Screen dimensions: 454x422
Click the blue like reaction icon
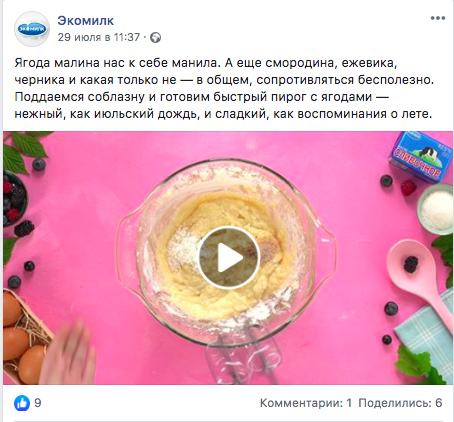pos(22,403)
